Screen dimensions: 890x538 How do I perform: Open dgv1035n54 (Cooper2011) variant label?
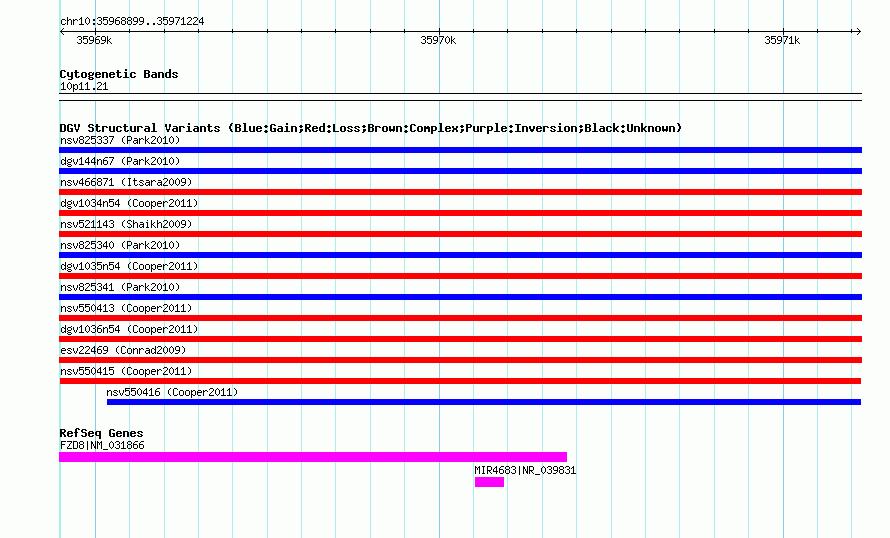(x=129, y=266)
